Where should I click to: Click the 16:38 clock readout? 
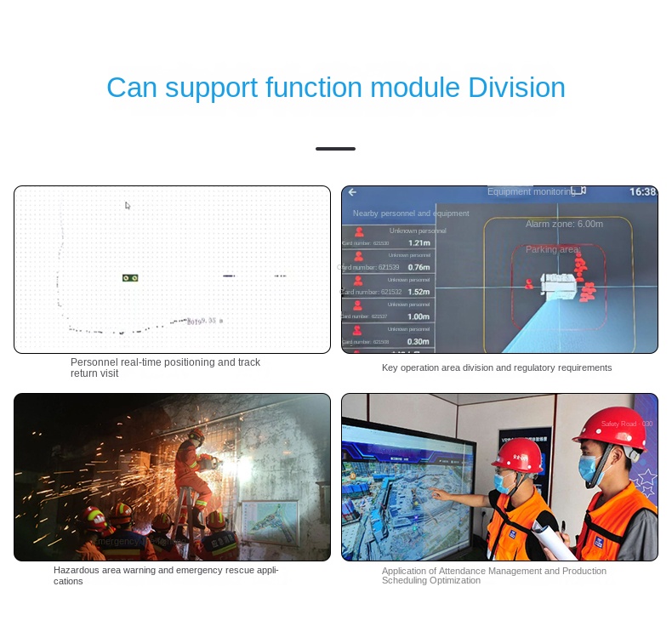[x=643, y=191]
